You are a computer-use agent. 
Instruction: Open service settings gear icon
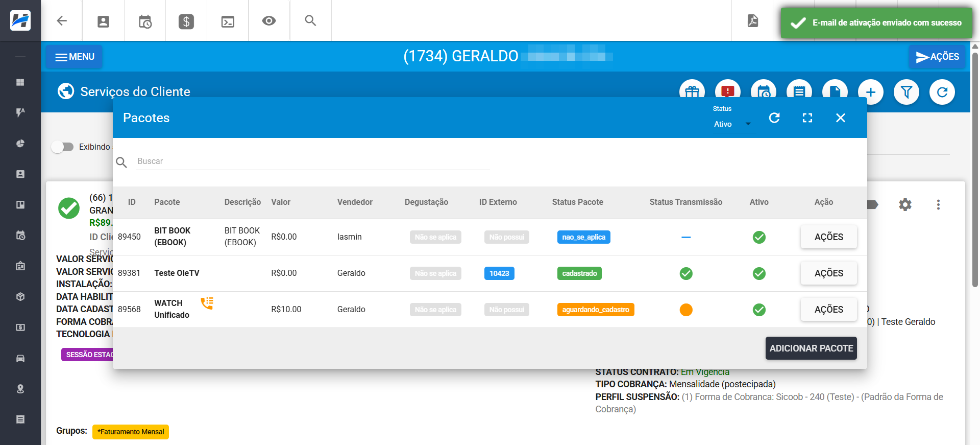click(x=905, y=205)
